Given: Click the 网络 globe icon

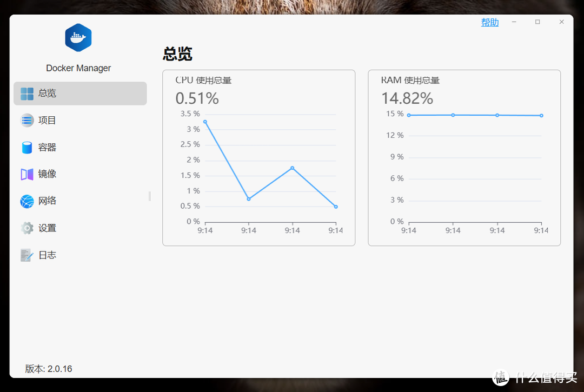Looking at the screenshot, I should pyautogui.click(x=27, y=201).
